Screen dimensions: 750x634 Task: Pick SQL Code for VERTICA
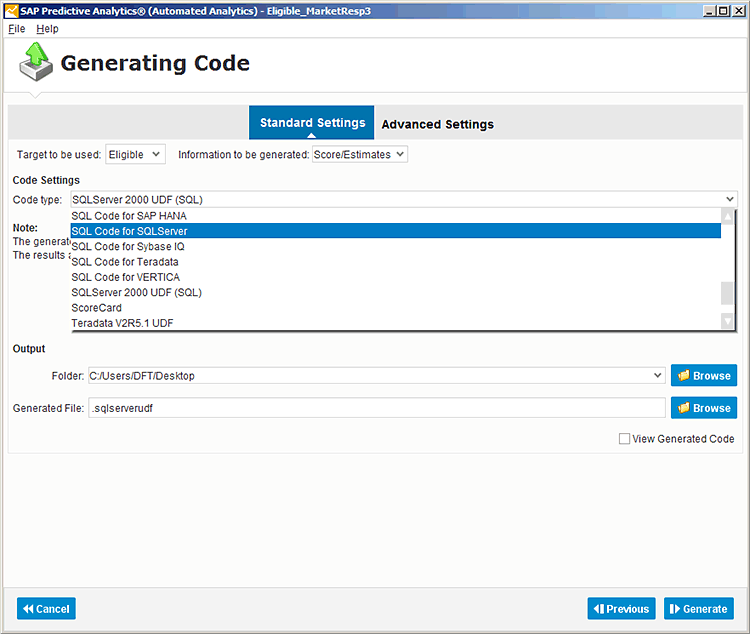396,277
